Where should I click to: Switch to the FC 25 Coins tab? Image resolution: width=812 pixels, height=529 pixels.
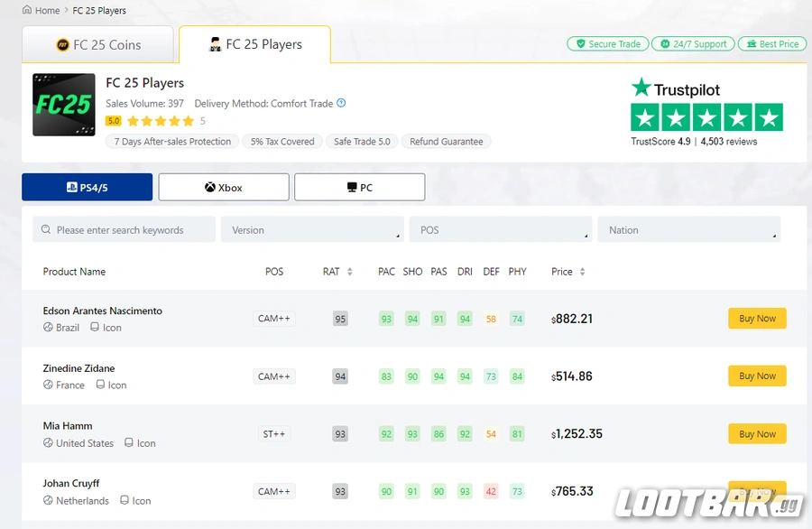pos(97,44)
